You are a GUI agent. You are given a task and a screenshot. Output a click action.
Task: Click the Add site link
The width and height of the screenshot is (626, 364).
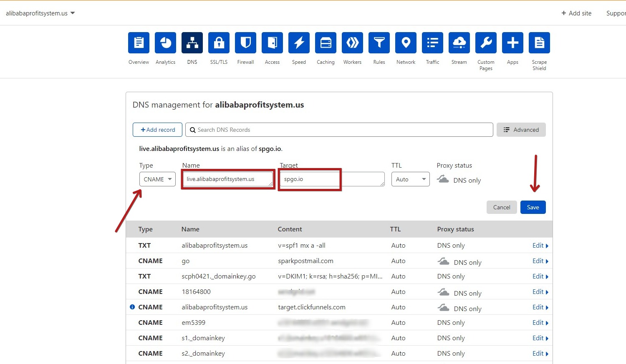coord(576,13)
